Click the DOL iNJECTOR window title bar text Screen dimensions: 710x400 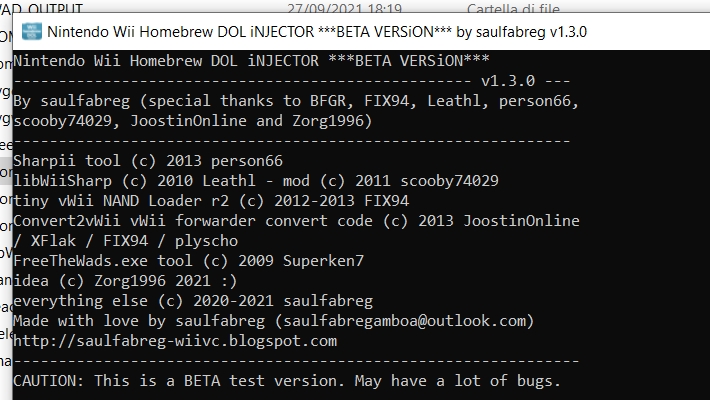pos(317,32)
